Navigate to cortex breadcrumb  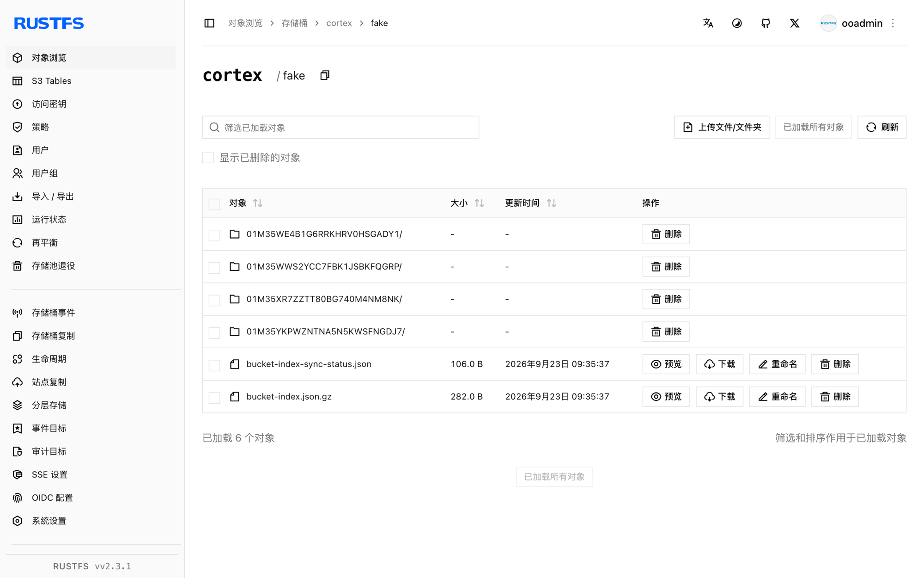coord(339,23)
